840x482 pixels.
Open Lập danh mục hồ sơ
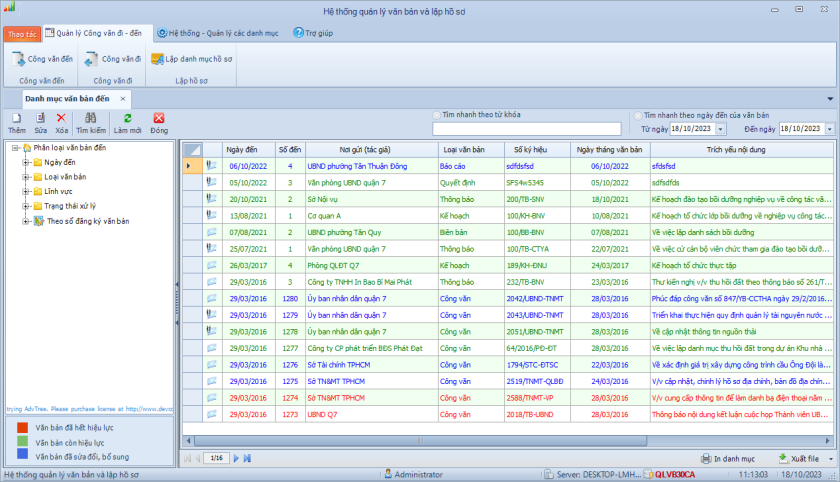tap(190, 60)
